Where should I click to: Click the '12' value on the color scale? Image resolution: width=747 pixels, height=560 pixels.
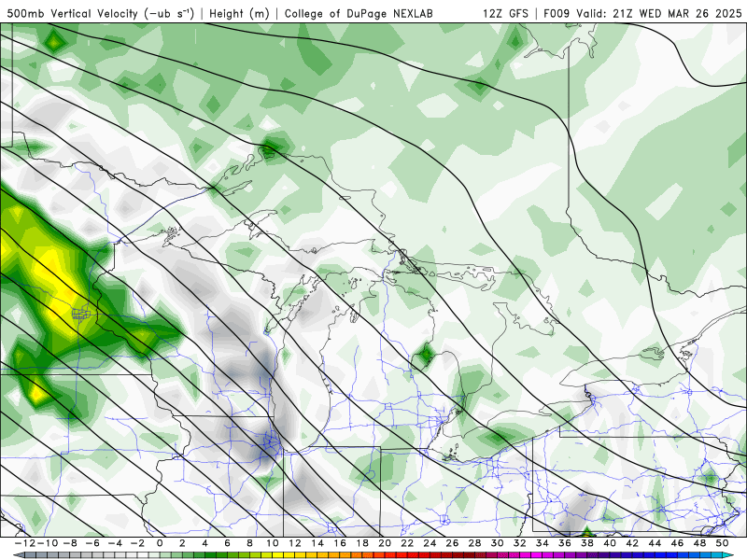point(294,543)
